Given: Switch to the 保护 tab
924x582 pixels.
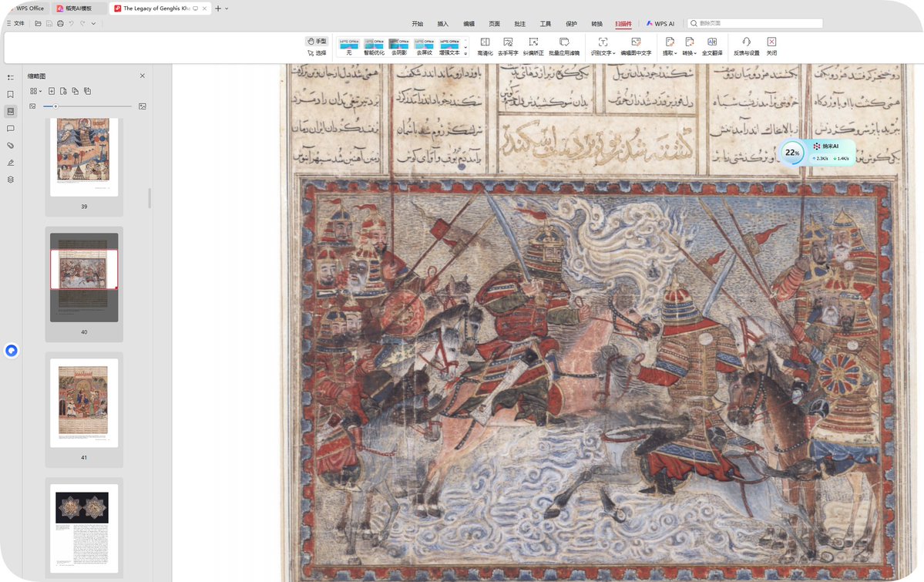Looking at the screenshot, I should 571,24.
